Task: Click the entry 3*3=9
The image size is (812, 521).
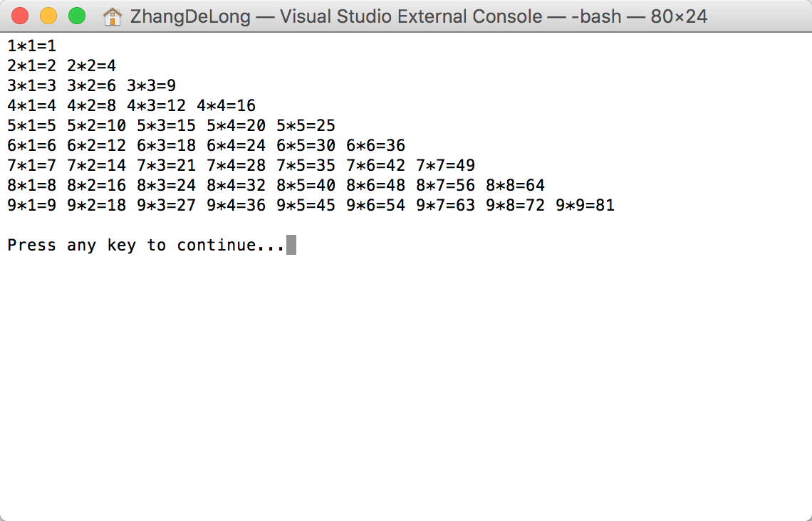Action: pos(151,85)
